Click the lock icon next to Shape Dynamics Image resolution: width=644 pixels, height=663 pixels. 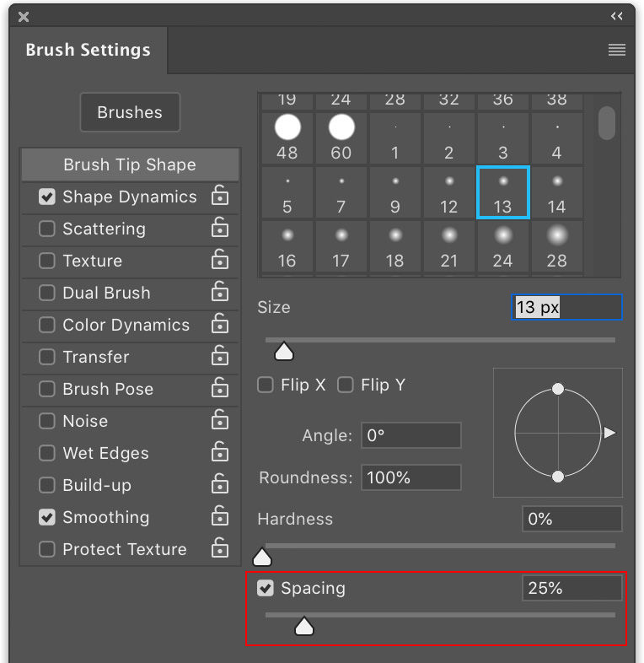219,197
